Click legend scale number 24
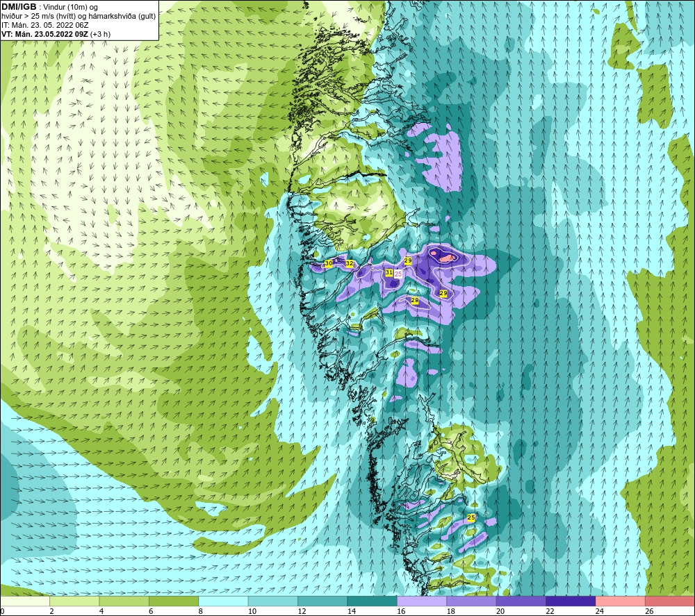This screenshot has height=616, width=695. tap(600, 611)
